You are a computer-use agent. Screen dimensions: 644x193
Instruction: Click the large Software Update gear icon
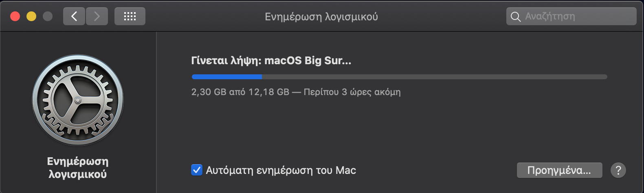[78, 100]
